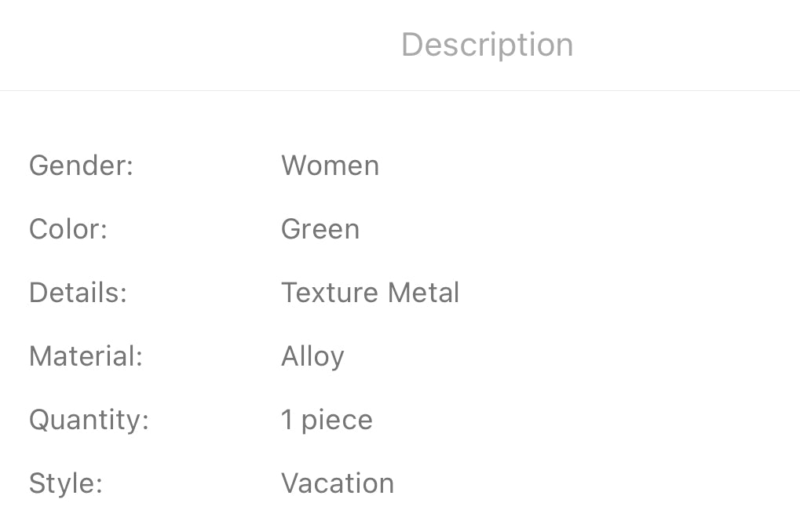Screen dimensions: 800x532
Task: Select the Green color value
Action: (x=320, y=229)
